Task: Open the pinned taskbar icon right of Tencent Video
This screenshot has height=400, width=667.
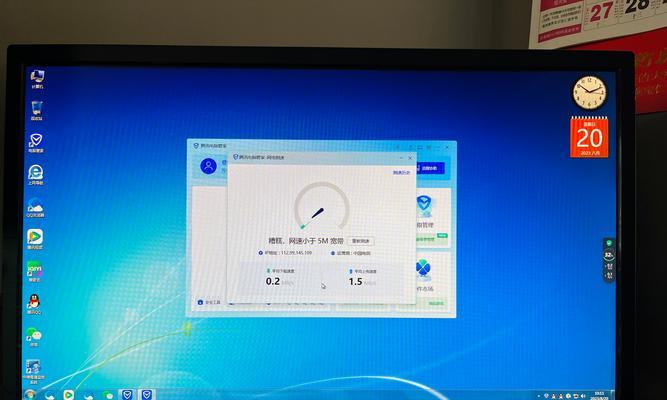Action: [88, 396]
